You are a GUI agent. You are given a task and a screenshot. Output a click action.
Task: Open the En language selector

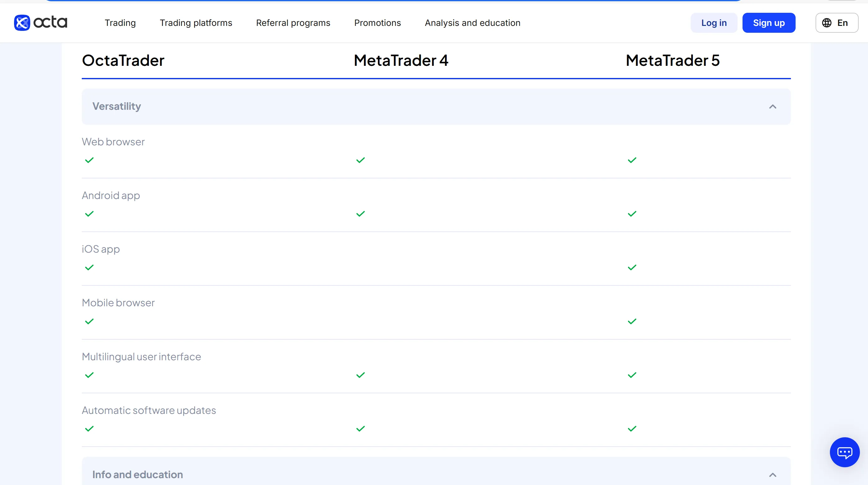pos(837,23)
